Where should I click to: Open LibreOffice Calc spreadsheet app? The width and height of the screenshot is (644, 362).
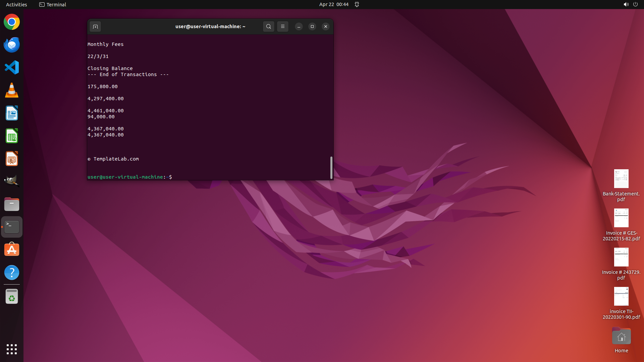pyautogui.click(x=12, y=136)
